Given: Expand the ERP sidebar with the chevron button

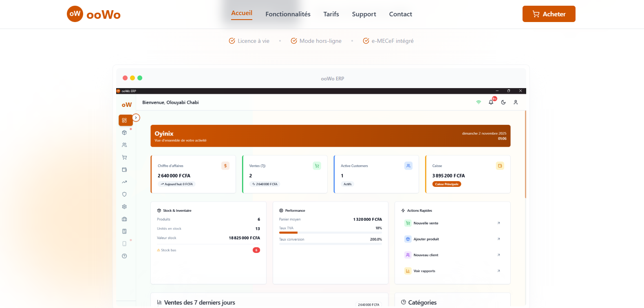Looking at the screenshot, I should [136, 117].
